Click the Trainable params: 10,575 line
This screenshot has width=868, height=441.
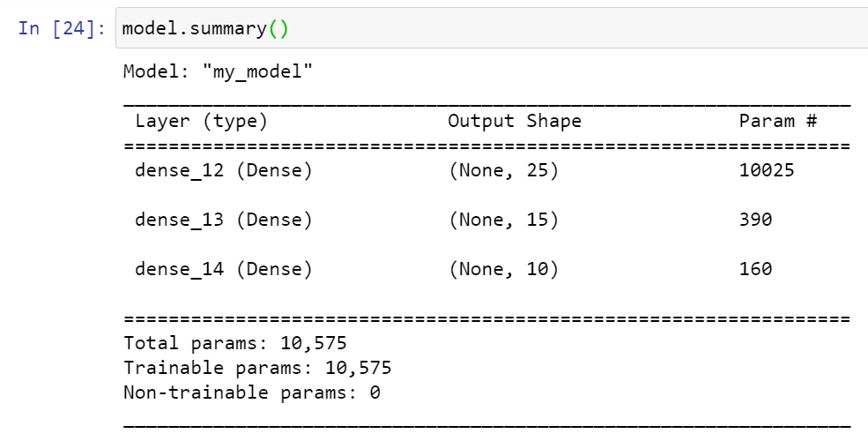257,368
